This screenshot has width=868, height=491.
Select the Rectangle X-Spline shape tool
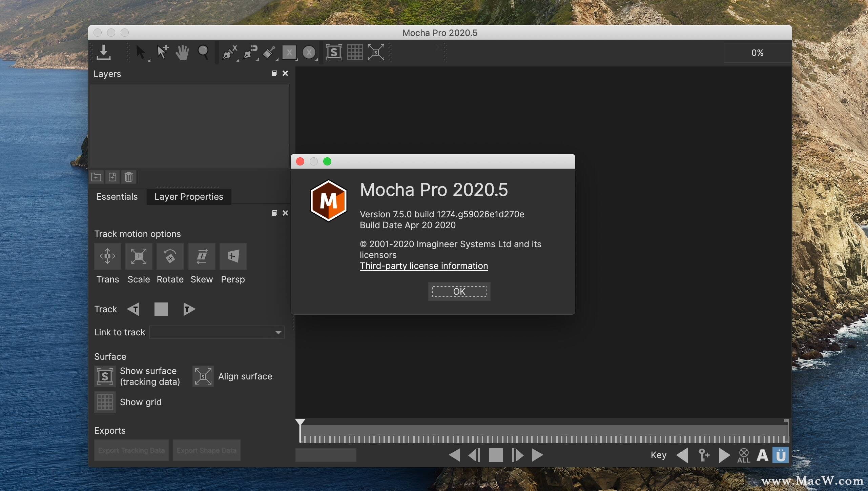tap(289, 53)
